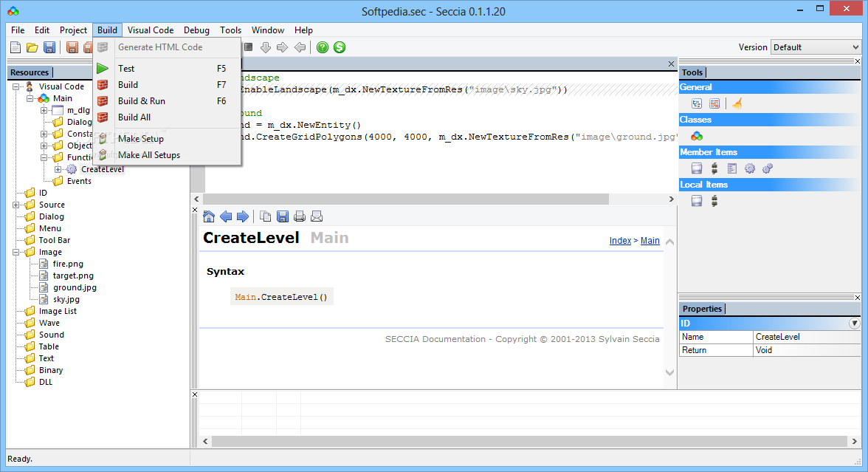
Task: Click tree structure icon under General tools
Action: [x=697, y=103]
